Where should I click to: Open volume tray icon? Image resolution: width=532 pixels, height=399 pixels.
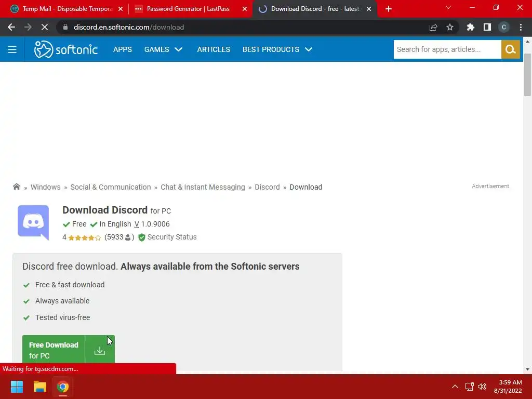coord(482,387)
